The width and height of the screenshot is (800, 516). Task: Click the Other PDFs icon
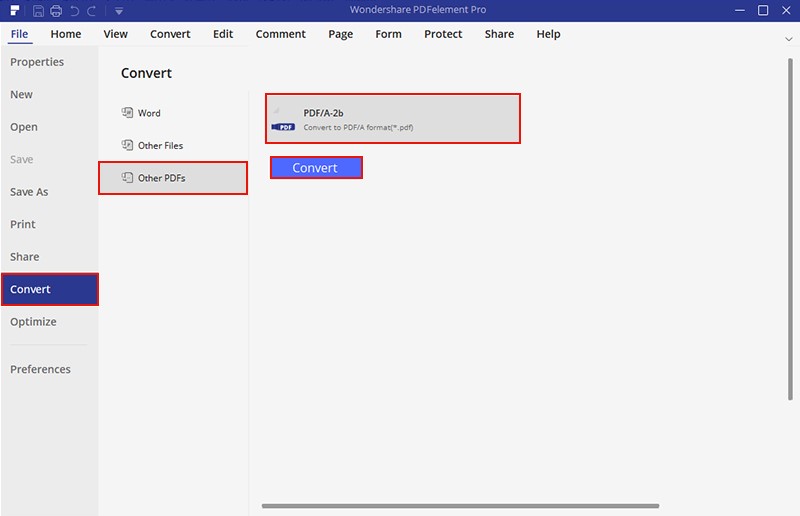(127, 178)
